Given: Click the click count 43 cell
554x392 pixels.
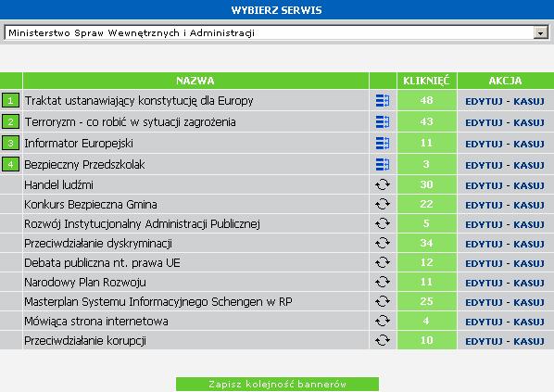Looking at the screenshot, I should tap(426, 121).
